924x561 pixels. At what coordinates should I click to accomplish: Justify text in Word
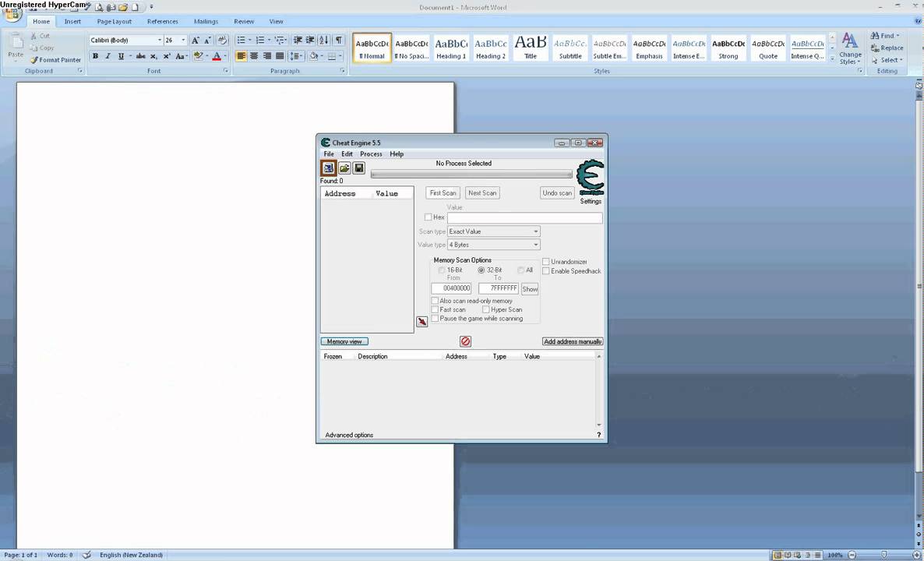tap(280, 56)
